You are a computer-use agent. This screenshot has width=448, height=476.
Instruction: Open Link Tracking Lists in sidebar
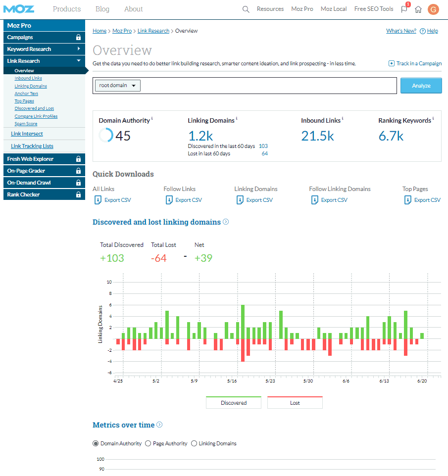(x=32, y=146)
